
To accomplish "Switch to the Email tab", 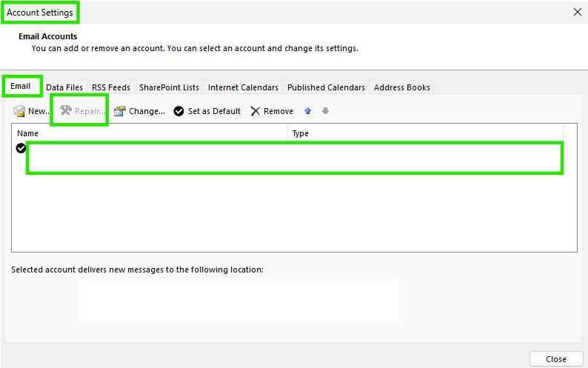I will click(x=20, y=86).
